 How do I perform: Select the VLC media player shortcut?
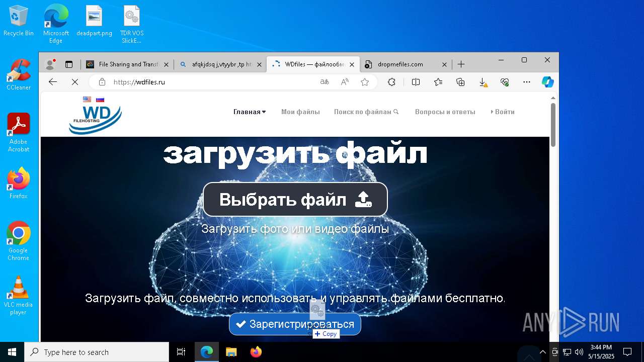pyautogui.click(x=19, y=296)
